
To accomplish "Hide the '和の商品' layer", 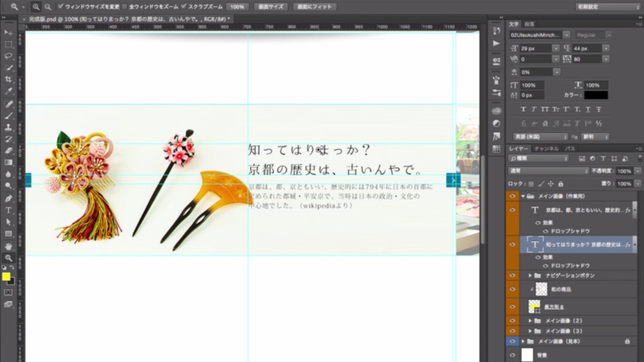I will coord(512,289).
